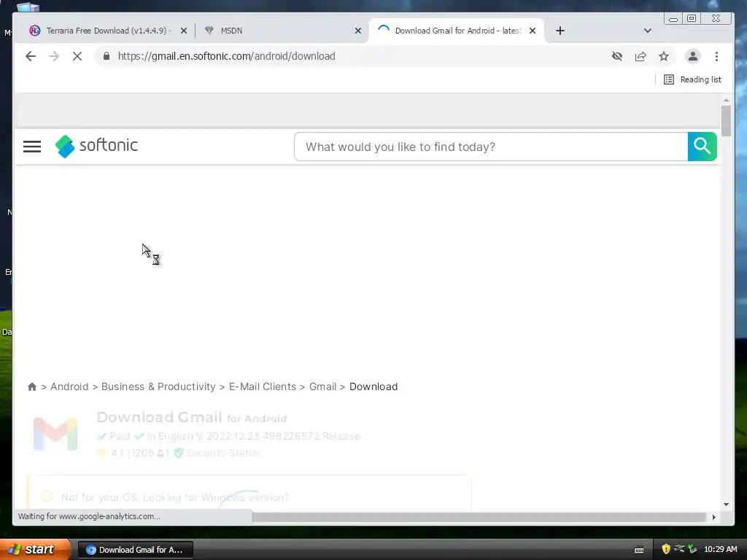Close the Terraria Free Download tab
This screenshot has height=560, width=747.
pyautogui.click(x=183, y=31)
